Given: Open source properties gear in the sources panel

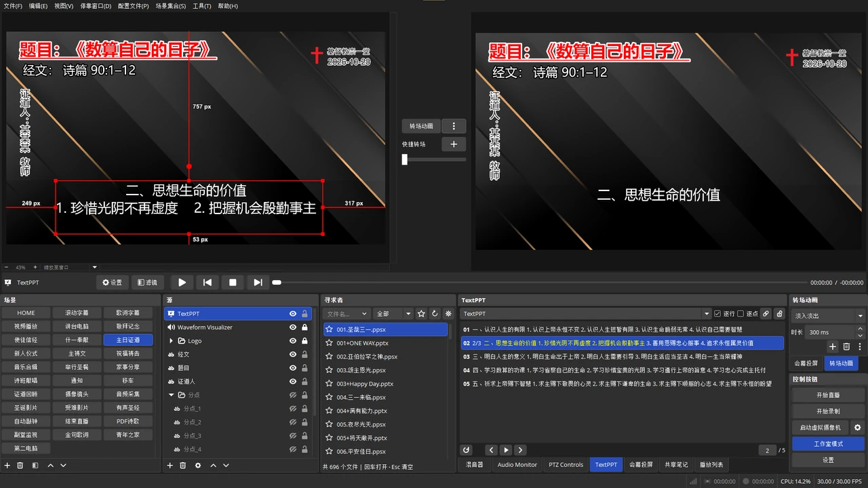Looking at the screenshot, I should click(x=198, y=466).
